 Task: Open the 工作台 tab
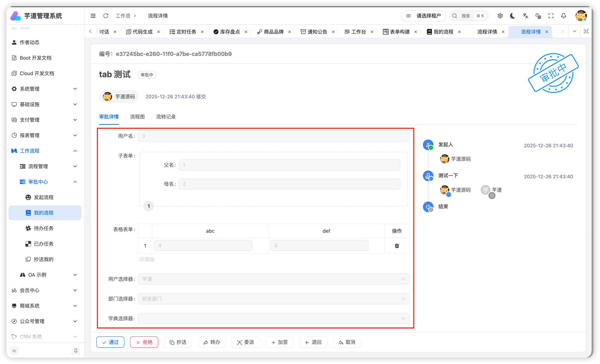[x=358, y=31]
